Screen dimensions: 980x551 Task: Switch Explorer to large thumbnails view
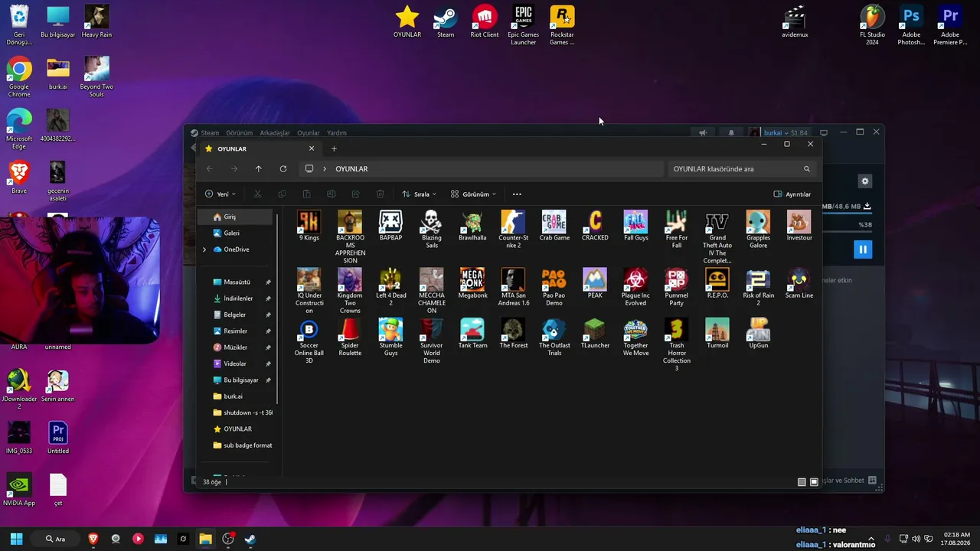814,482
